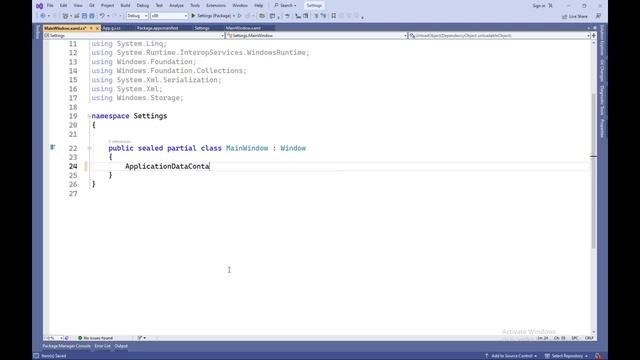Open the feedback icon beside Live Share
The image size is (640, 360).
[x=598, y=16]
